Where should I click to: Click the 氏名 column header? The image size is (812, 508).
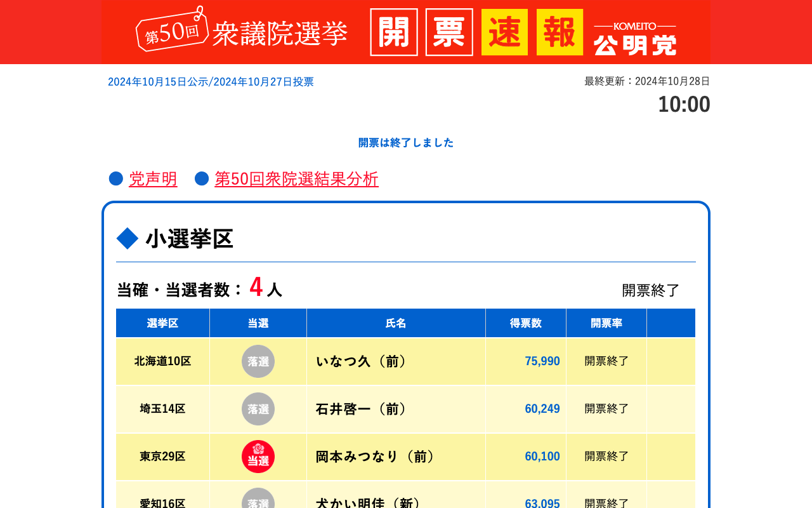396,323
